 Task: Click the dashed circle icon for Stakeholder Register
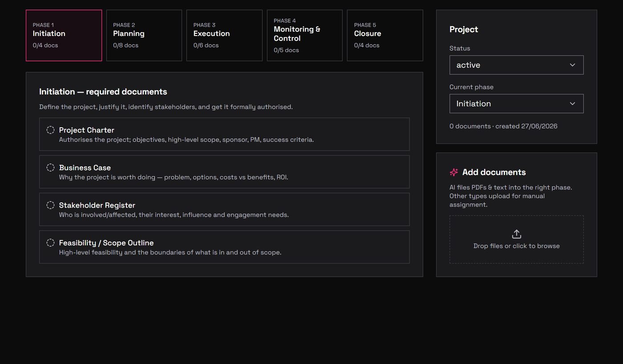pyautogui.click(x=50, y=205)
